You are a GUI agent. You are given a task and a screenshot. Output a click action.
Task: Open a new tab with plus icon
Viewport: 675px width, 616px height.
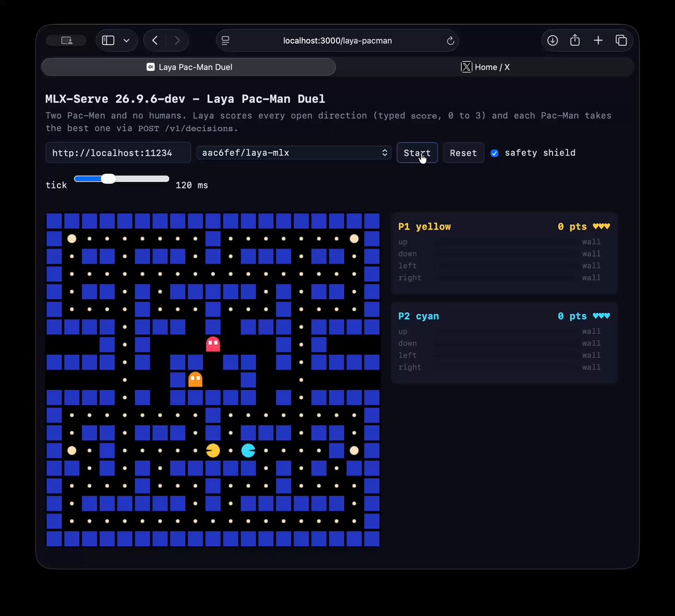tap(598, 41)
